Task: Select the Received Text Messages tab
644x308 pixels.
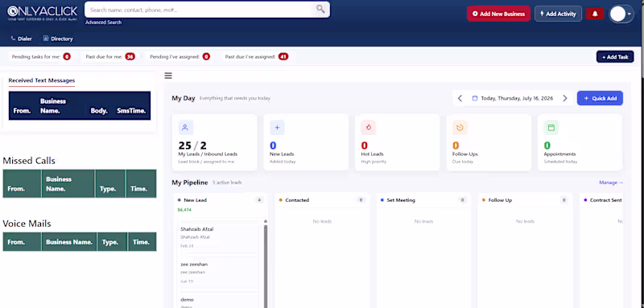Action: 42,80
